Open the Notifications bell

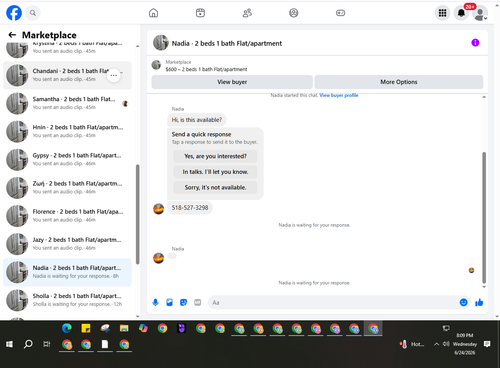pos(461,13)
